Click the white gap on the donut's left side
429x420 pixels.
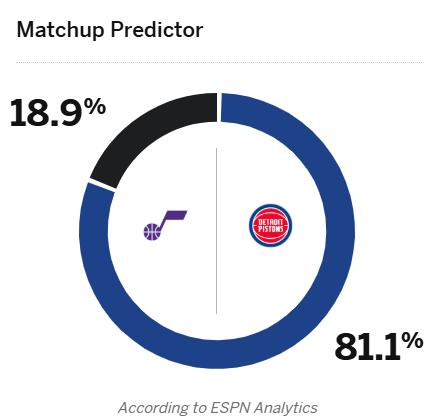tap(102, 186)
